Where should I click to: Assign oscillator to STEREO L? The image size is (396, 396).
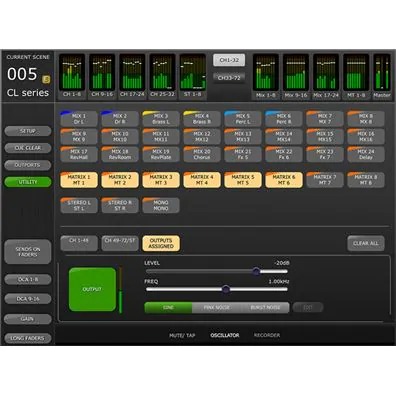point(79,205)
